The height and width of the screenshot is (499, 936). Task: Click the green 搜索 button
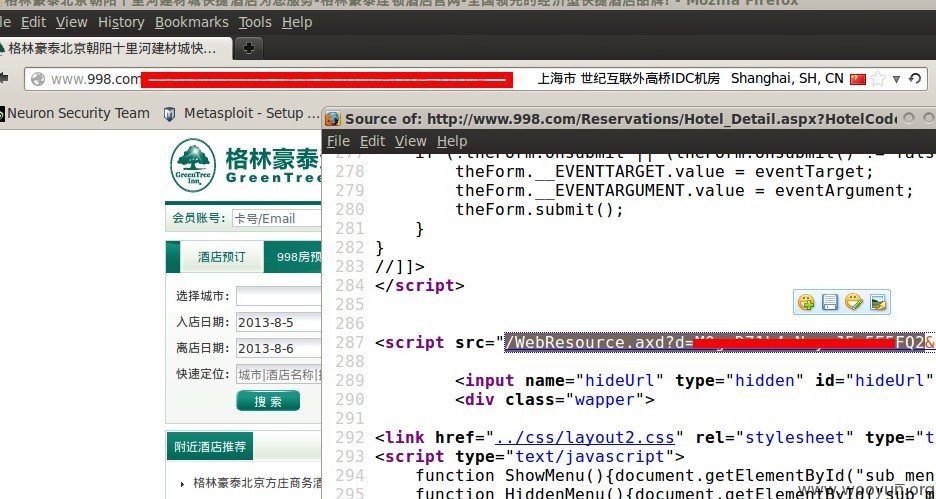pyautogui.click(x=268, y=401)
